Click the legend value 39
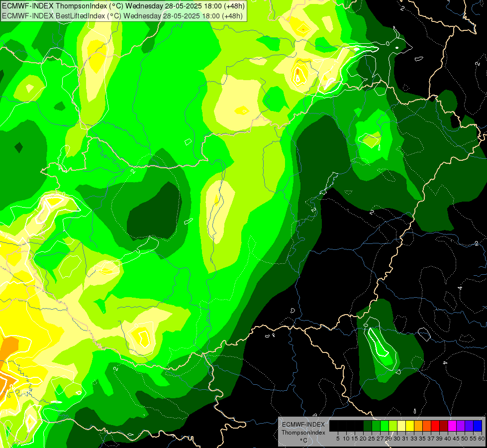The image size is (487, 448). click(439, 439)
